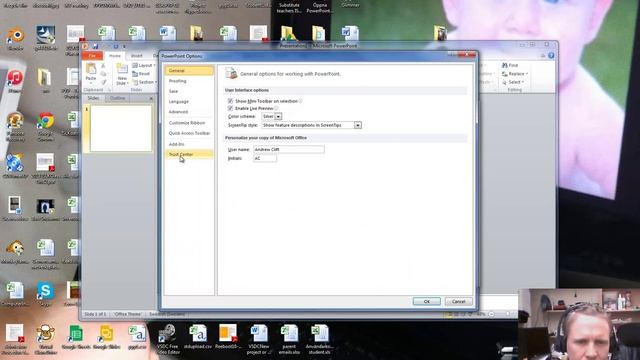Viewport: 640px width, 360px height.
Task: Open Layout dropdown in Slides group
Action: 144,65
